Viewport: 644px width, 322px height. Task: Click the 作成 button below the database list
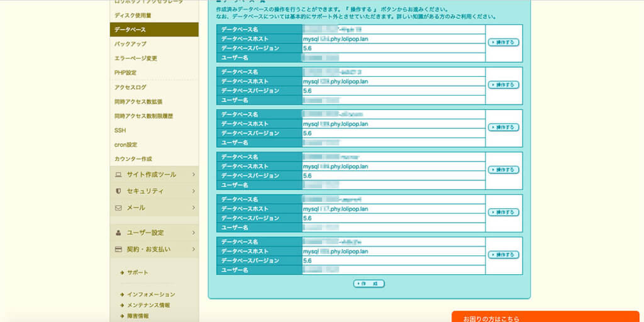369,284
